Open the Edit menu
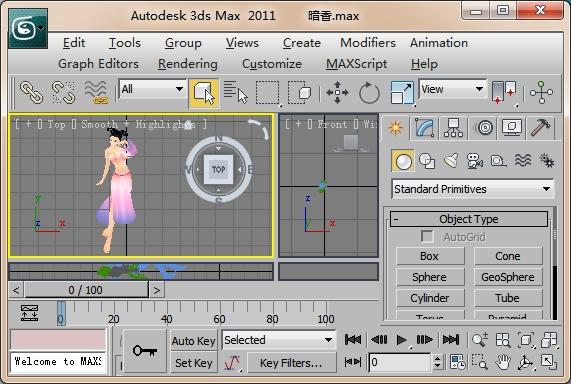The height and width of the screenshot is (384, 571). point(74,43)
